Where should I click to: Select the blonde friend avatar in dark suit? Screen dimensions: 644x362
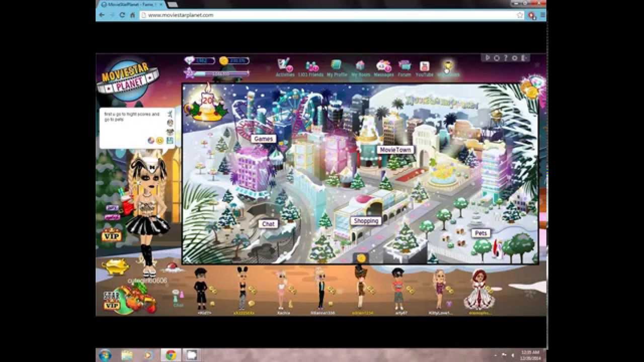pos(320,288)
